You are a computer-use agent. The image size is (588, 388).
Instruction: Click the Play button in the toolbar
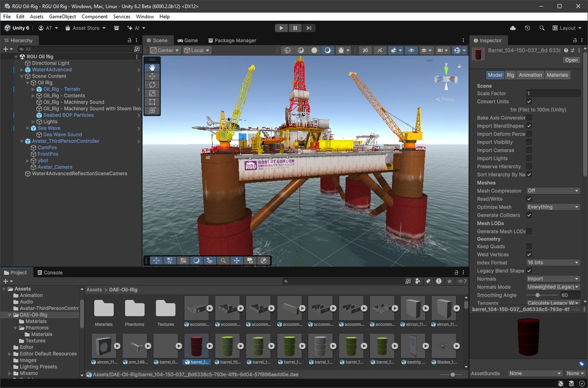point(281,28)
